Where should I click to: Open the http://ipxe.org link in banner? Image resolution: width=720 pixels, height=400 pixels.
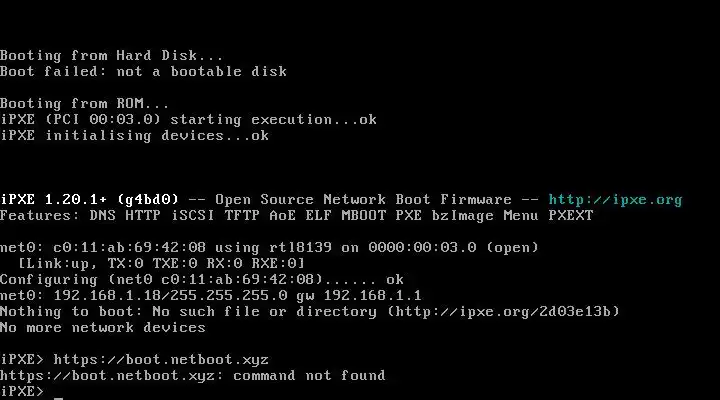point(615,199)
